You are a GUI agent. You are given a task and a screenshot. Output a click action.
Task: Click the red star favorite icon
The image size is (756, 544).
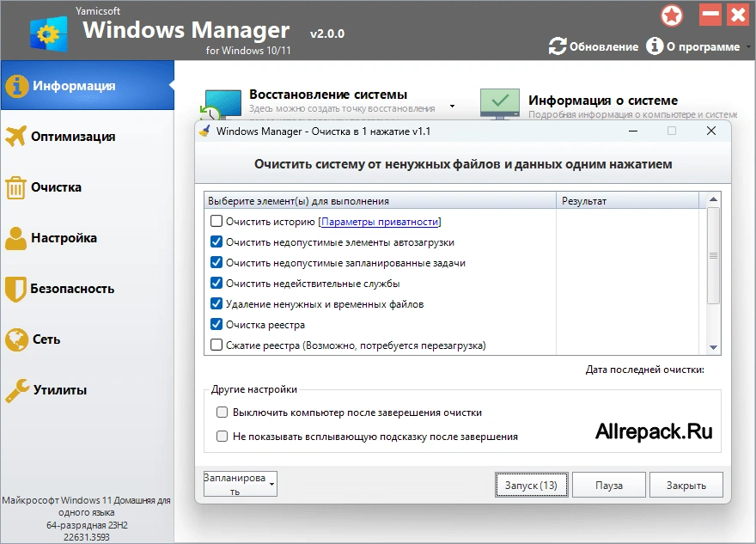(672, 16)
